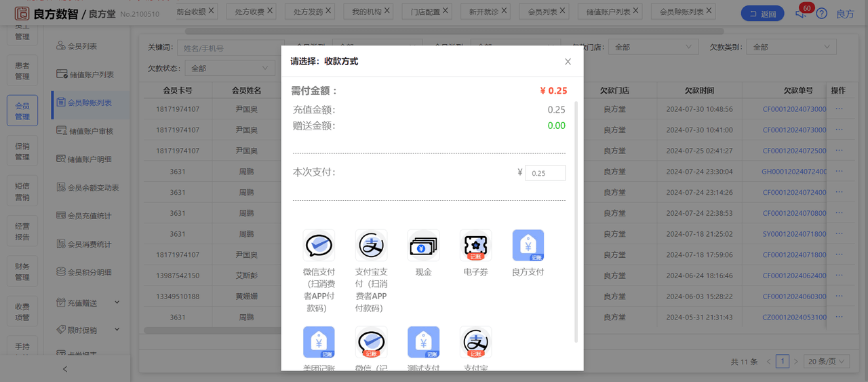This screenshot has height=382, width=868.
Task: Click the payment dialog vertical scrollbar
Action: click(576, 222)
